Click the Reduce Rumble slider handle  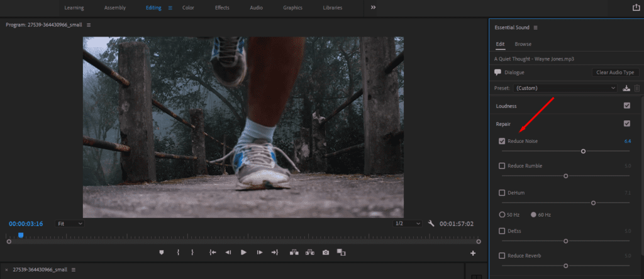[565, 176]
